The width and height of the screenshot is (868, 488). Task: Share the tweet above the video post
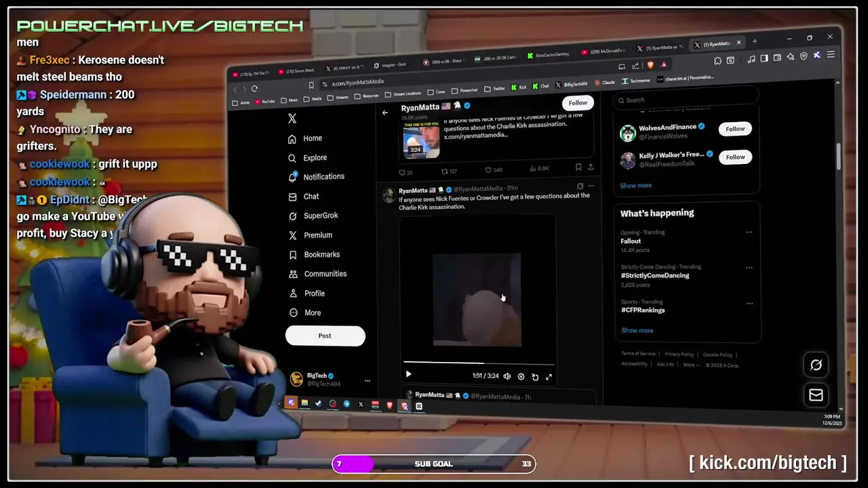(x=591, y=167)
